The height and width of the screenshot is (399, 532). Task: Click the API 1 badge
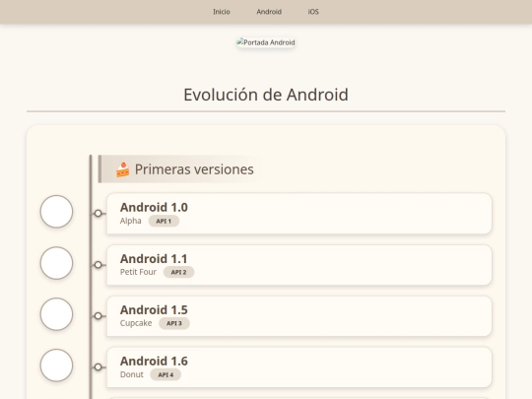pyautogui.click(x=164, y=221)
